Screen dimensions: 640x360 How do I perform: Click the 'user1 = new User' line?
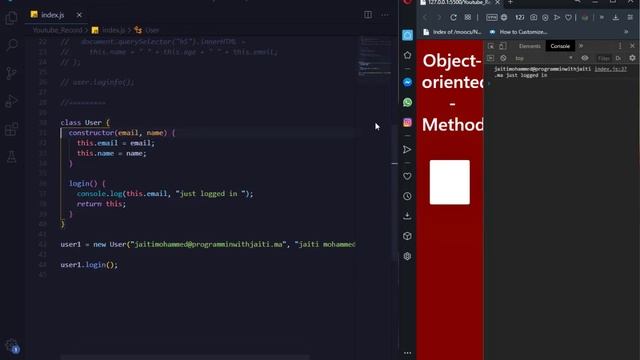208,244
